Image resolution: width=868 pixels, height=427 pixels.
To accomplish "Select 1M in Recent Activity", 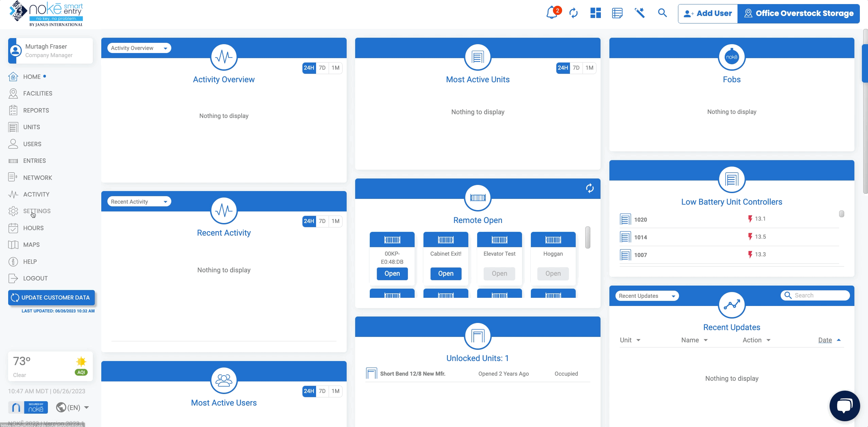I will (335, 221).
